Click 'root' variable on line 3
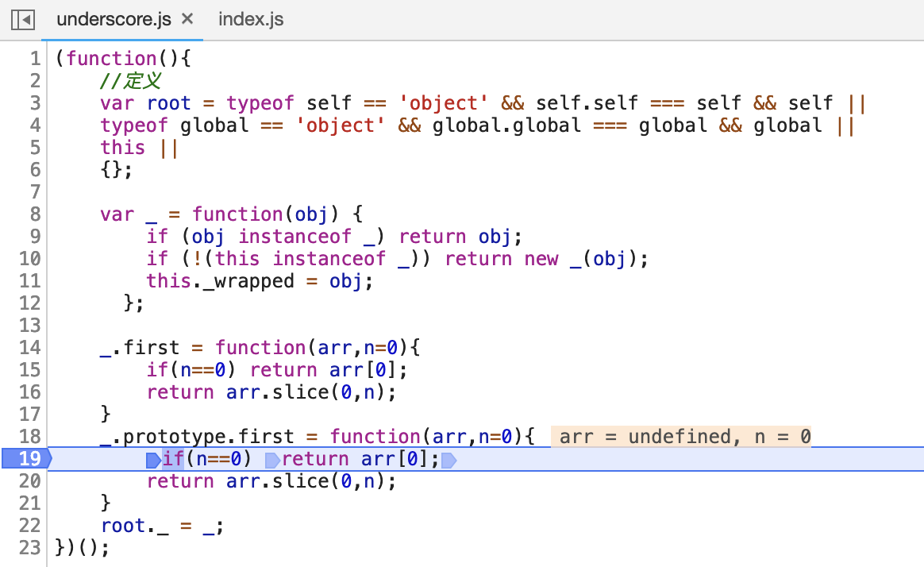The height and width of the screenshot is (567, 924). (x=168, y=103)
